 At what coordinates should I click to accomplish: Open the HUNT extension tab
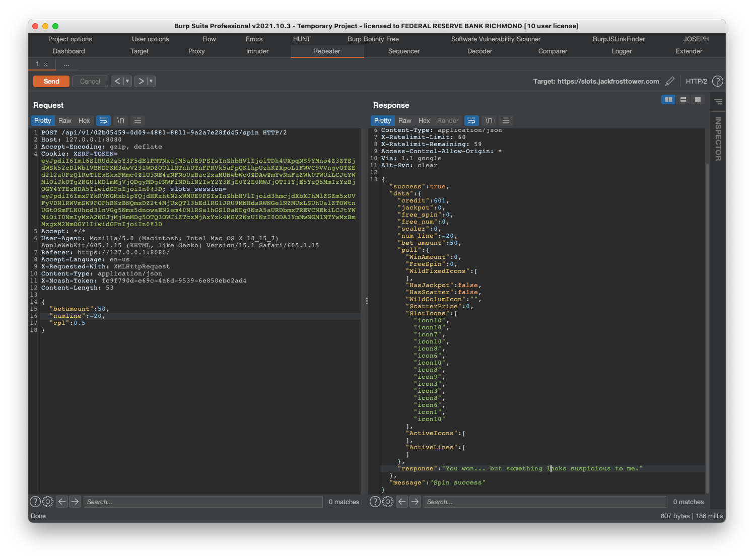coord(302,39)
